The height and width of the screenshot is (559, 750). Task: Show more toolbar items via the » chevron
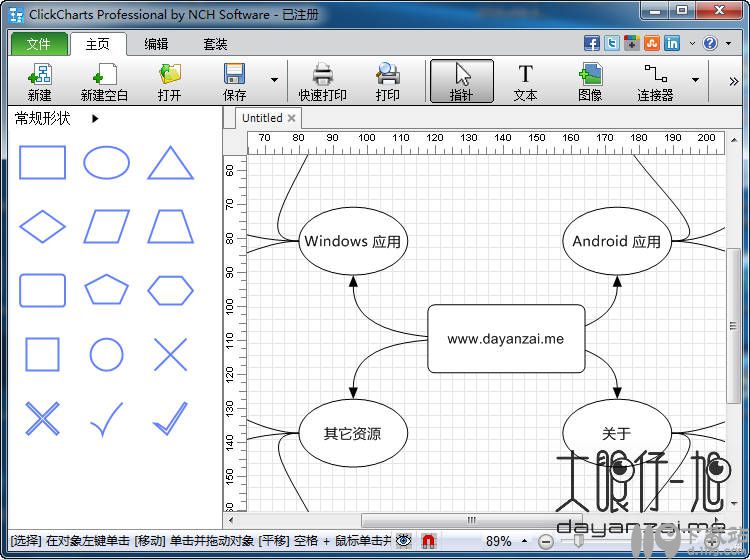734,81
